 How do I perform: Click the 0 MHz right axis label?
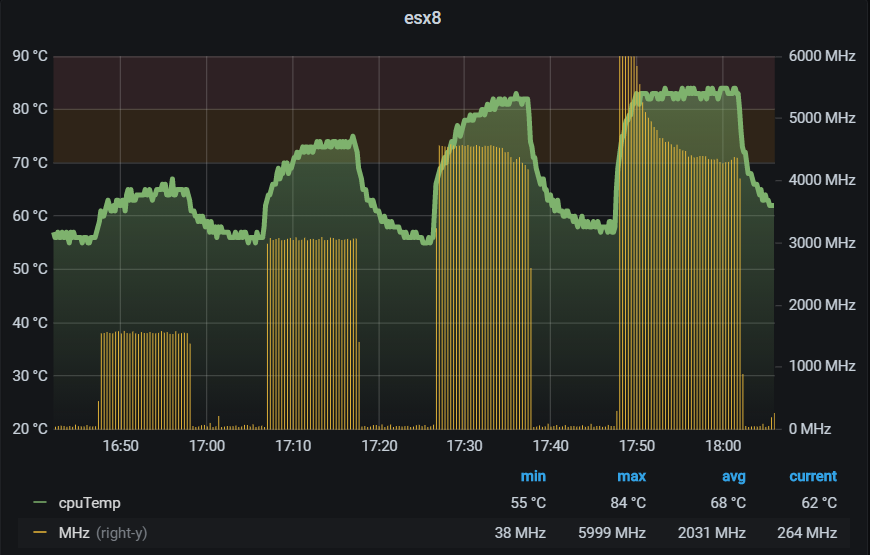pyautogui.click(x=810, y=428)
